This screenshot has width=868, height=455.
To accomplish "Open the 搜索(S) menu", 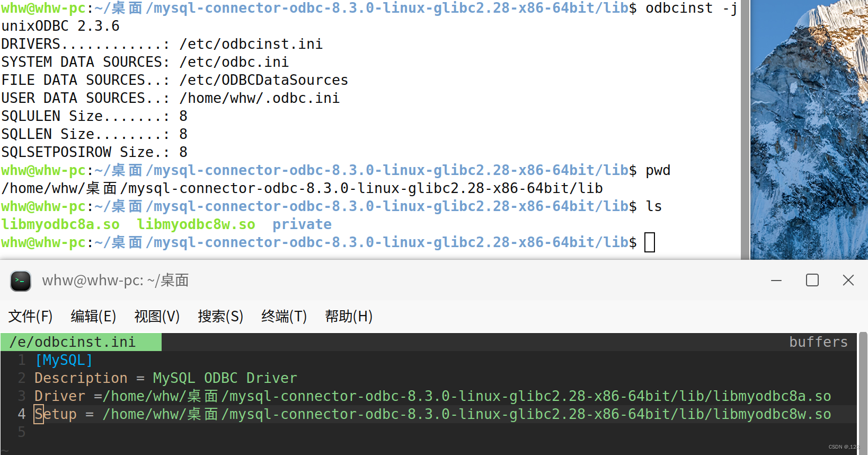I will 220,316.
